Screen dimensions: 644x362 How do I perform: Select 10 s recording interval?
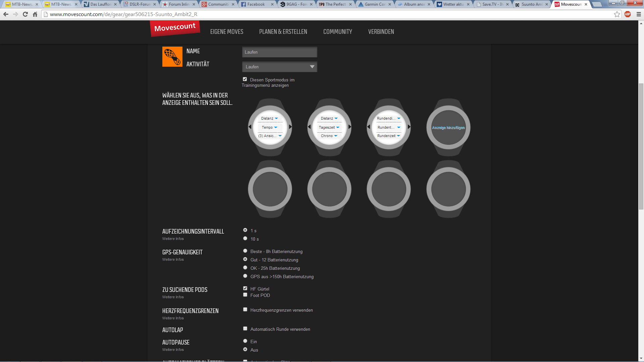[x=245, y=238]
